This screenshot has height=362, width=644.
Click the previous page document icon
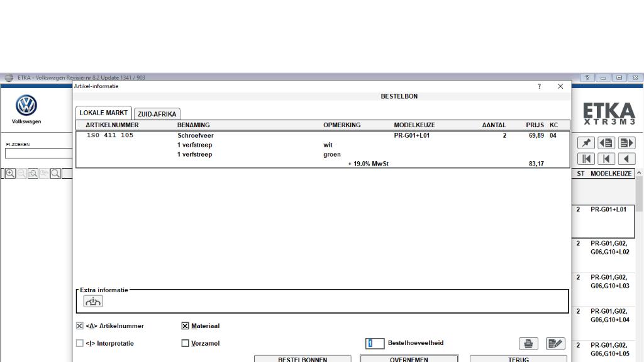coord(606,143)
